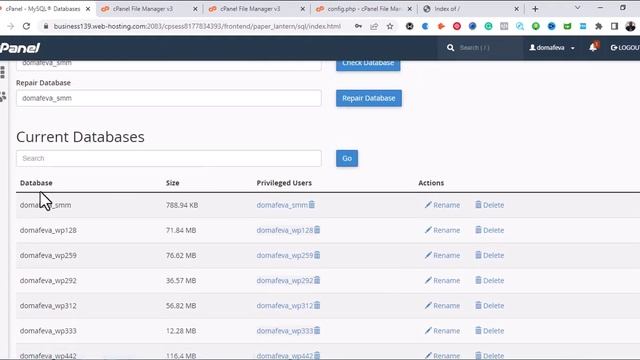
Task: Switch to Index of / tab
Action: click(471, 9)
